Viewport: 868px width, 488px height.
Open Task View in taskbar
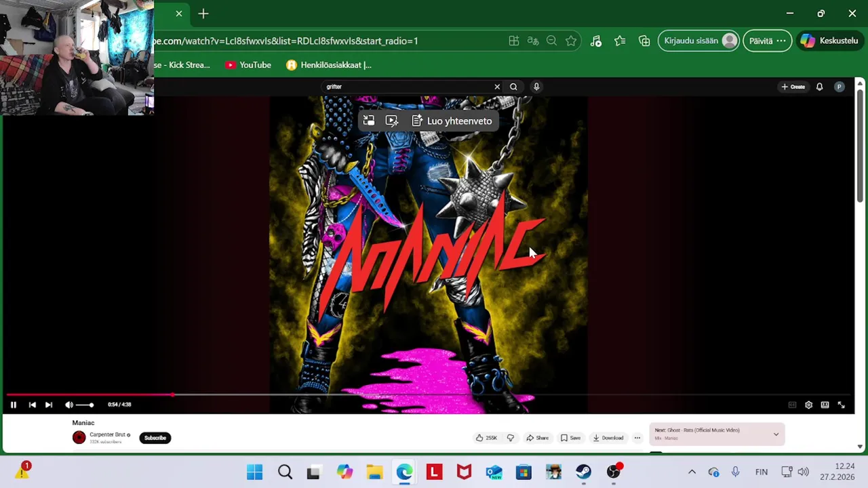coord(314,472)
